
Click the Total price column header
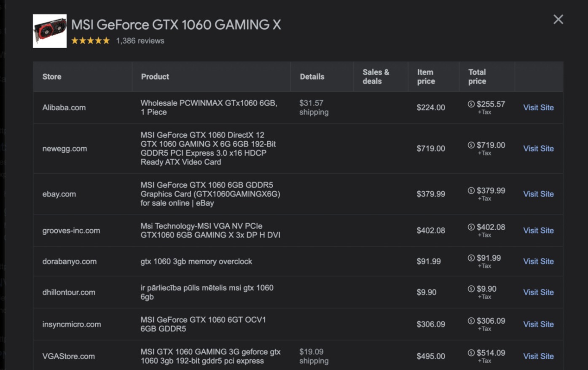pos(477,77)
